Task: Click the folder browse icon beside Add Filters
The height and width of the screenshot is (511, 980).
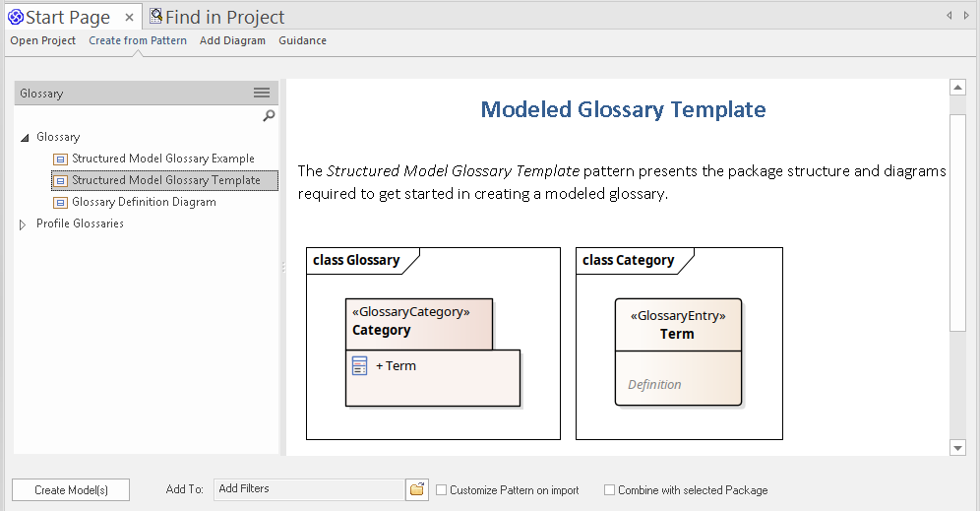Action: coord(417,489)
